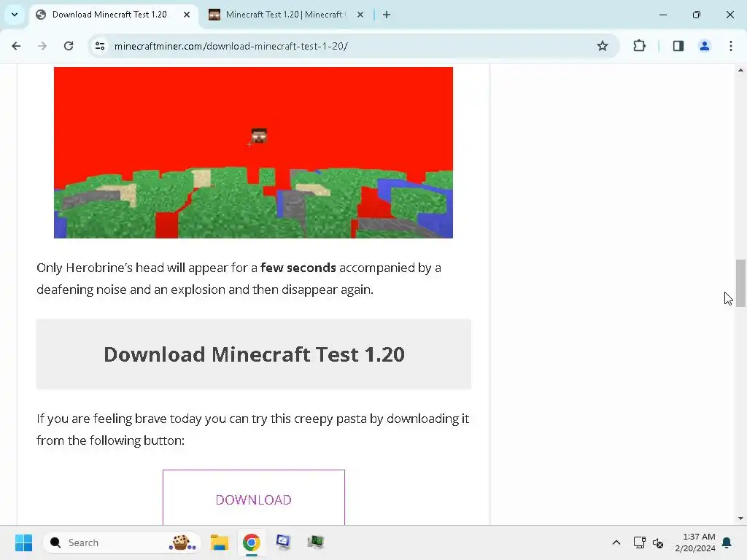Open the notifications bell icon

727,542
